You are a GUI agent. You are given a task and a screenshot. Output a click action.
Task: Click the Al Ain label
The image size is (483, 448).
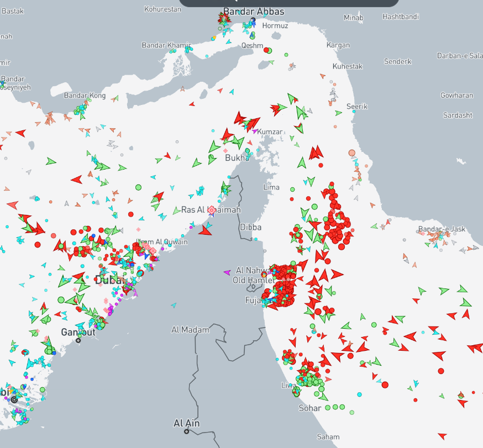186,423
